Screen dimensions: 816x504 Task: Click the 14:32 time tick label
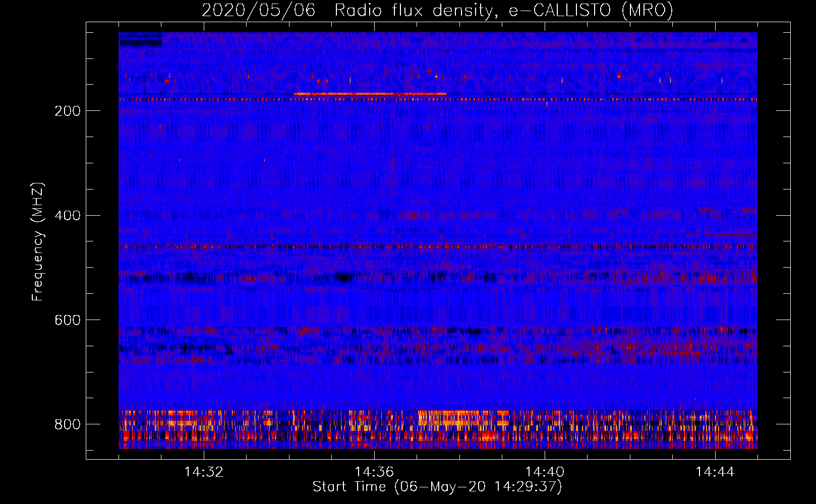(204, 472)
